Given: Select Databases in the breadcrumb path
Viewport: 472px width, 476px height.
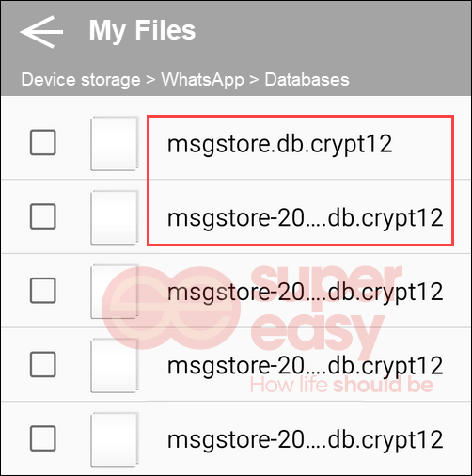Looking at the screenshot, I should click(x=307, y=80).
